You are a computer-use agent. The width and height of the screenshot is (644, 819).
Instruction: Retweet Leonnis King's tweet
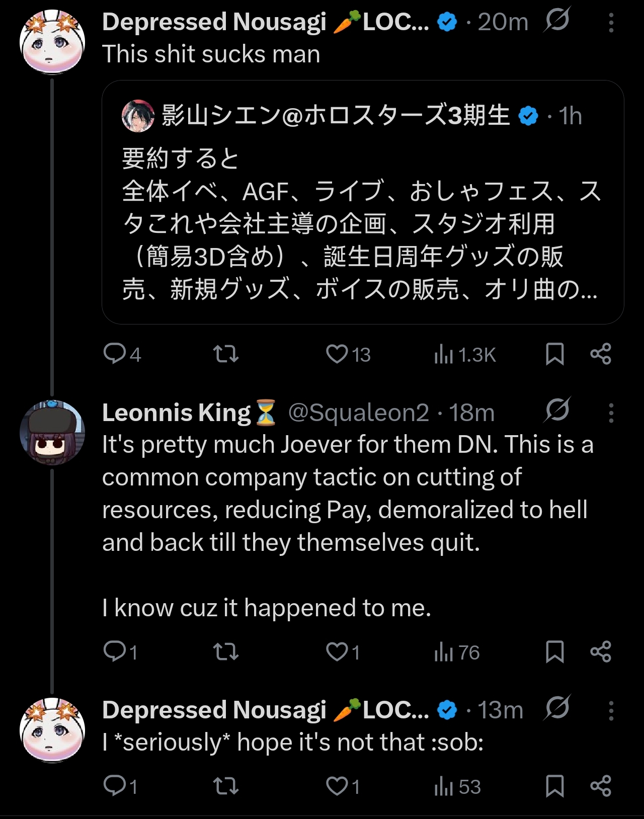pos(226,651)
